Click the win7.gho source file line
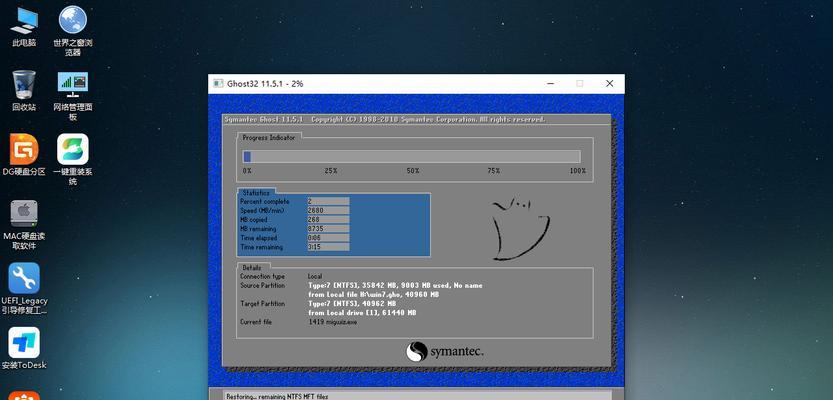The height and width of the screenshot is (400, 833). (373, 295)
